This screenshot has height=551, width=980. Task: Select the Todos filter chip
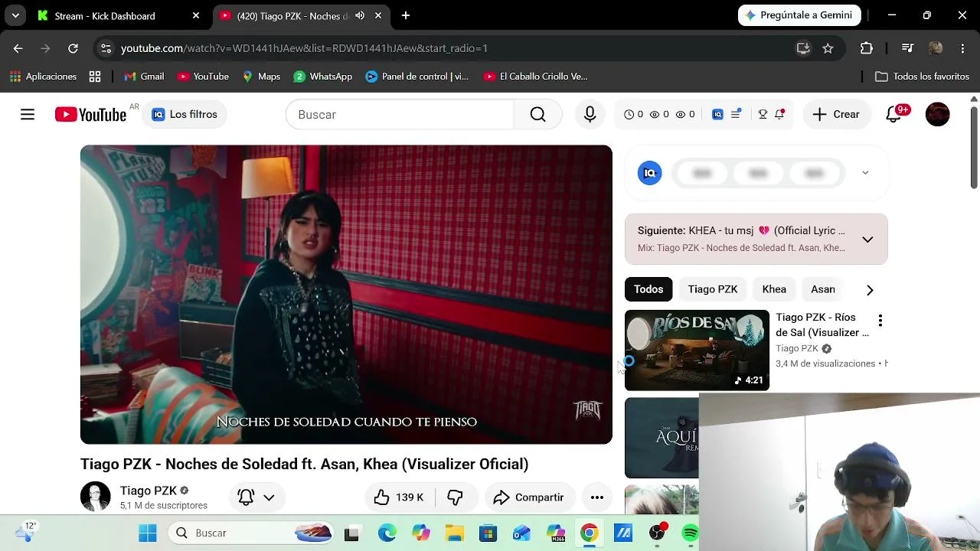(x=648, y=289)
